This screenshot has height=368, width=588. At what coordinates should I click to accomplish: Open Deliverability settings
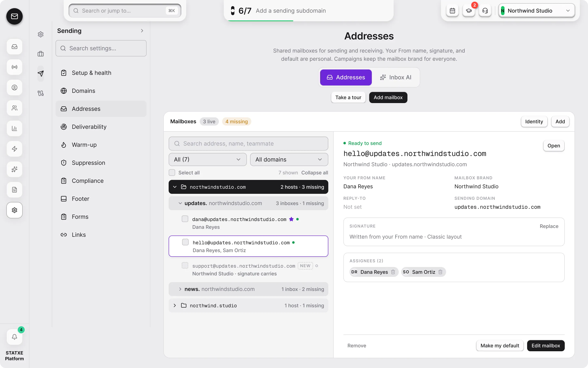(101, 127)
